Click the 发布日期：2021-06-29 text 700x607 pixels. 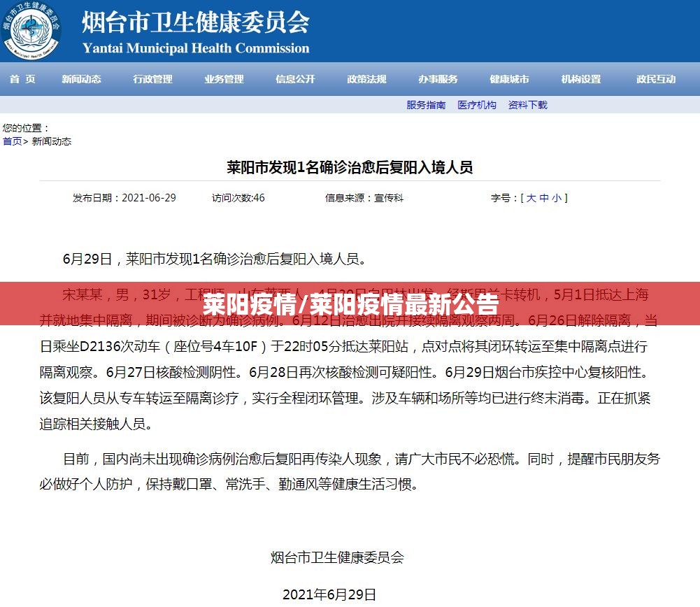[124, 198]
